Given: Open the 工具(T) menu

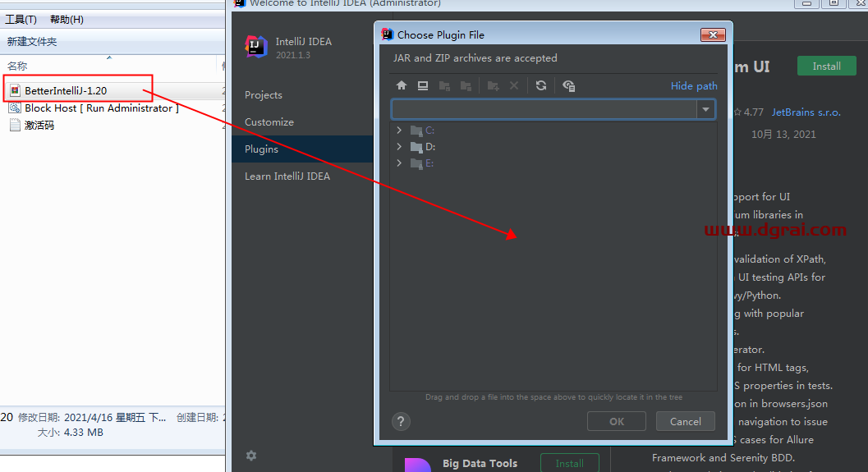Looking at the screenshot, I should click(21, 20).
